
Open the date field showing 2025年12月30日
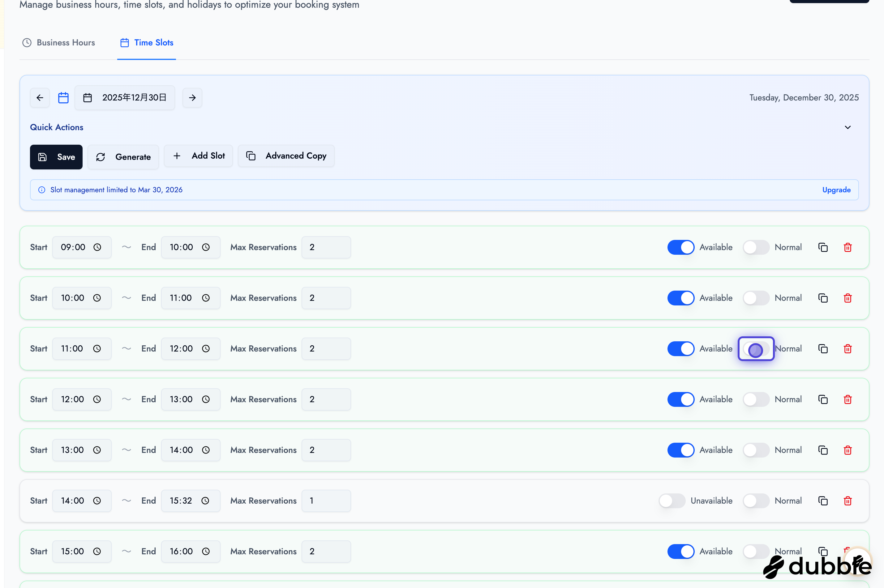[x=125, y=97]
